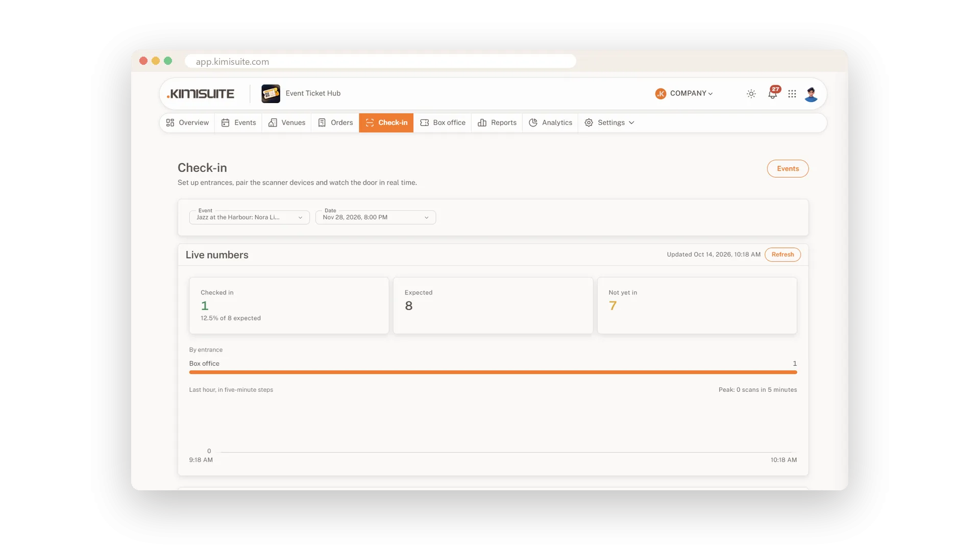
Task: Switch to the Orders tab
Action: [335, 123]
